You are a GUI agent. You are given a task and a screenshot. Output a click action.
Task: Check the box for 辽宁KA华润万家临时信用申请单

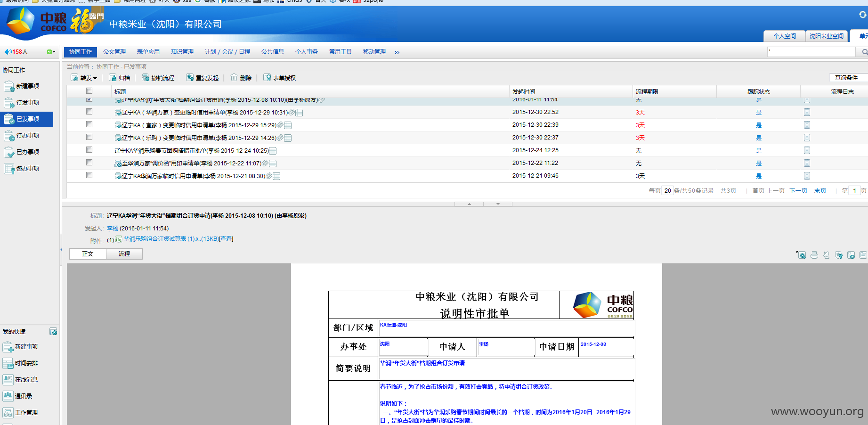[x=89, y=175]
